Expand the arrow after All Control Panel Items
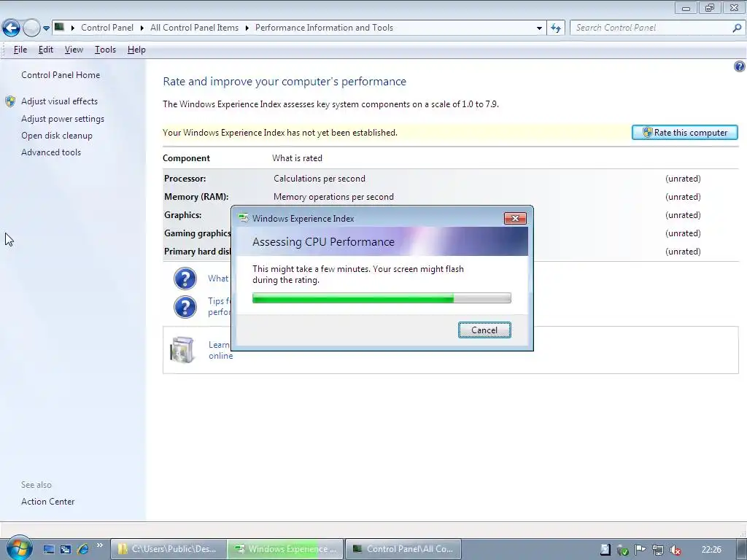 247,28
